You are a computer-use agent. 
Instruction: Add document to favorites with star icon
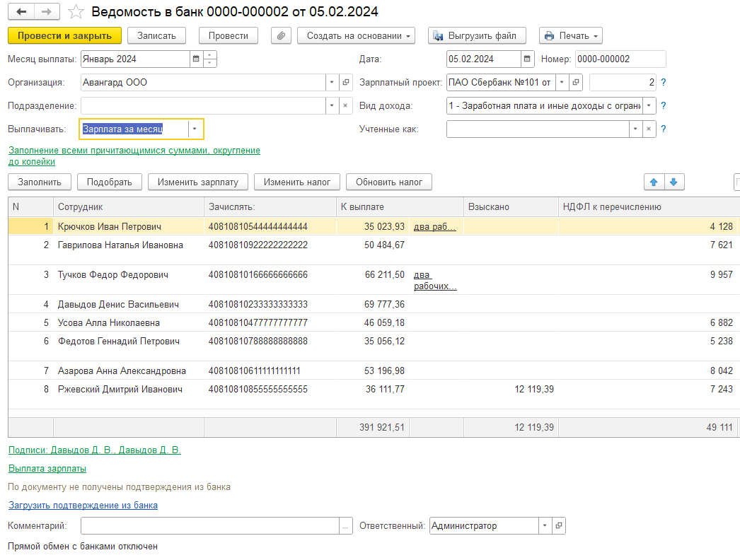click(x=76, y=12)
